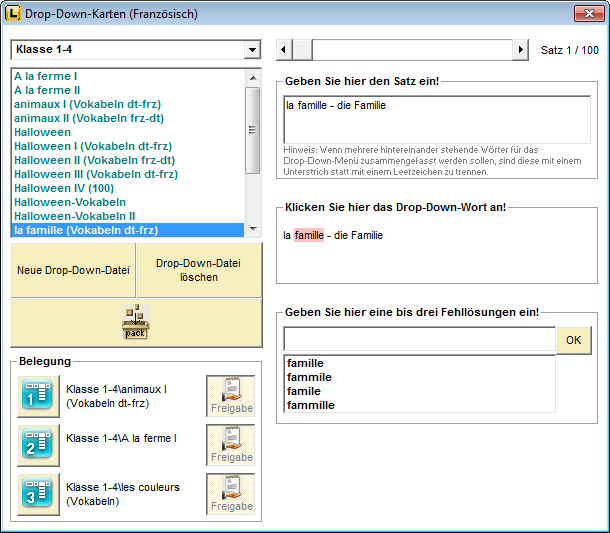Screen dimensions: 610x533
Task: Select 'animaux I (Vokabeln dt-frz)' list entry
Action: 87,104
